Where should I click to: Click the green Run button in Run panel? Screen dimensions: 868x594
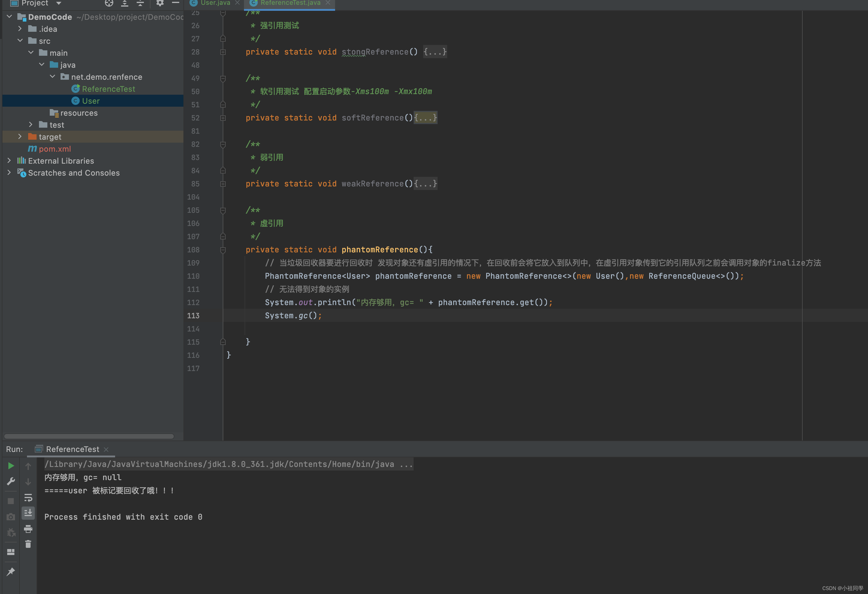(11, 465)
